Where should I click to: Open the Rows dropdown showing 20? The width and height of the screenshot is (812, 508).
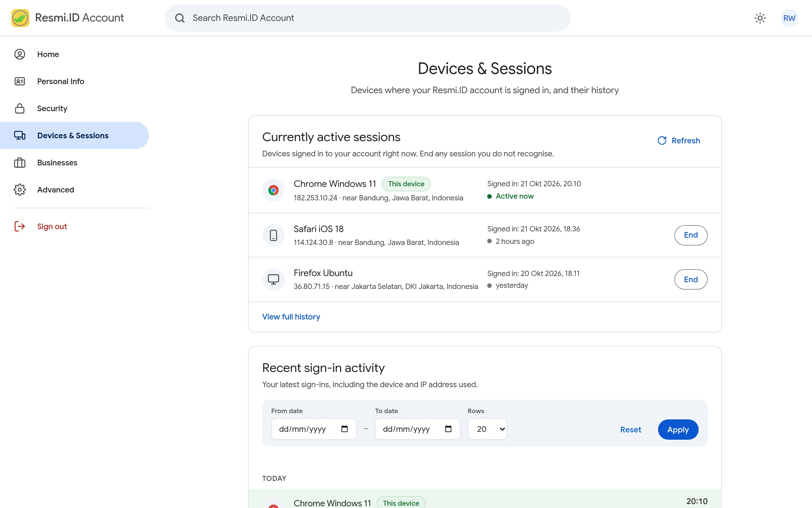tap(487, 429)
